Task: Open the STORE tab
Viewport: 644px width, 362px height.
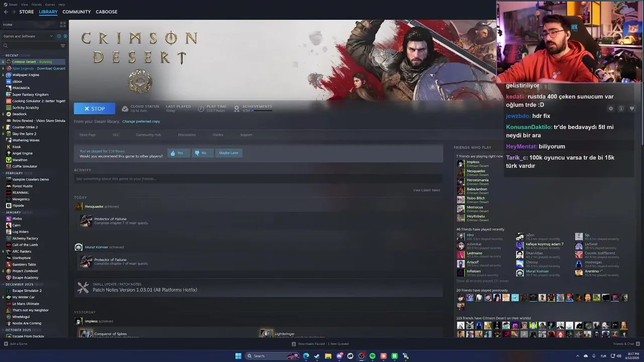Action: click(27, 12)
